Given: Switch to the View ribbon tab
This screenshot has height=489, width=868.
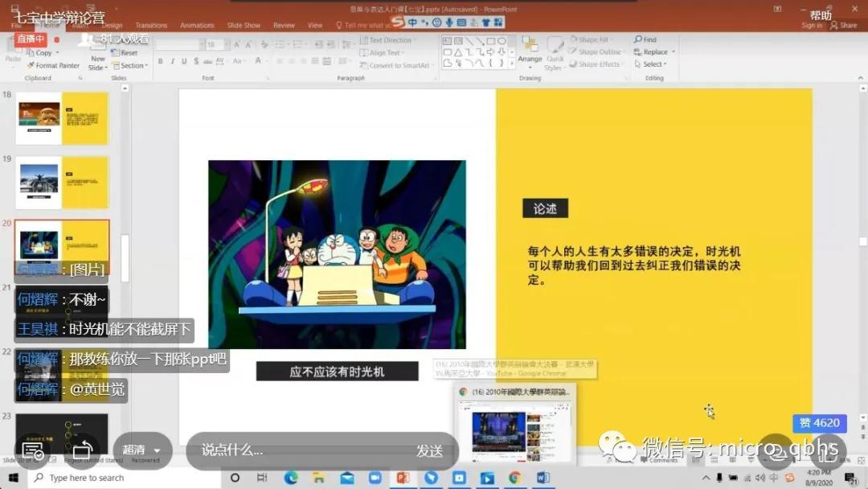Looking at the screenshot, I should click(x=315, y=25).
